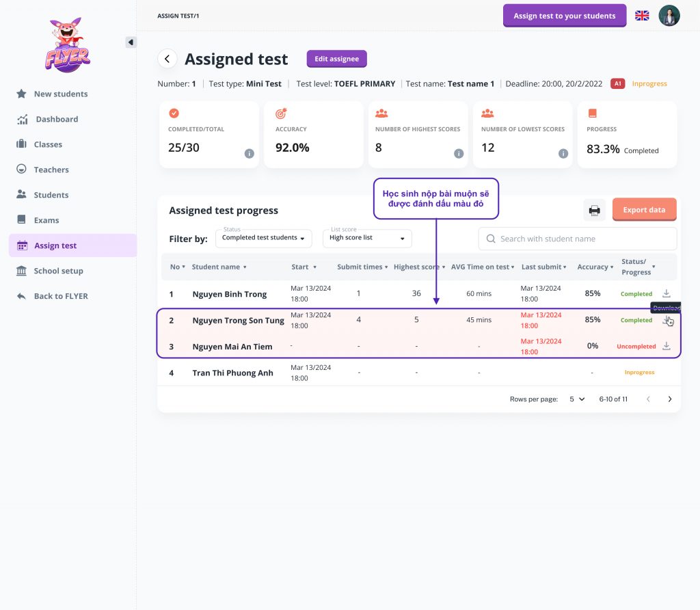Download Nguyen Binh Trong's test result
The height and width of the screenshot is (610, 700).
click(667, 293)
